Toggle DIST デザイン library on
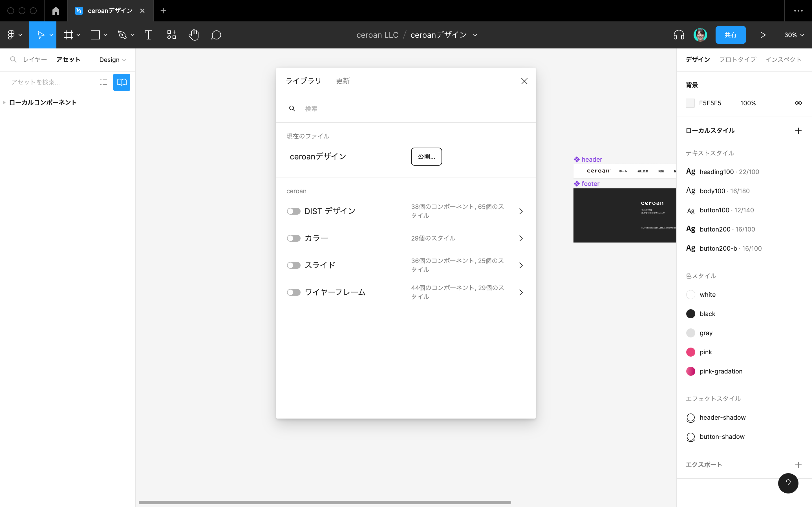This screenshot has height=507, width=812. pyautogui.click(x=292, y=211)
